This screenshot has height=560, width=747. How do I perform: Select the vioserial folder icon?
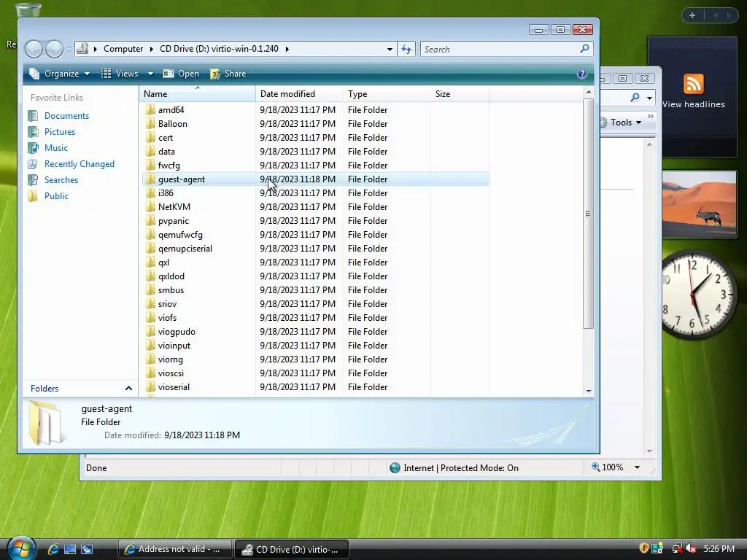(x=150, y=387)
